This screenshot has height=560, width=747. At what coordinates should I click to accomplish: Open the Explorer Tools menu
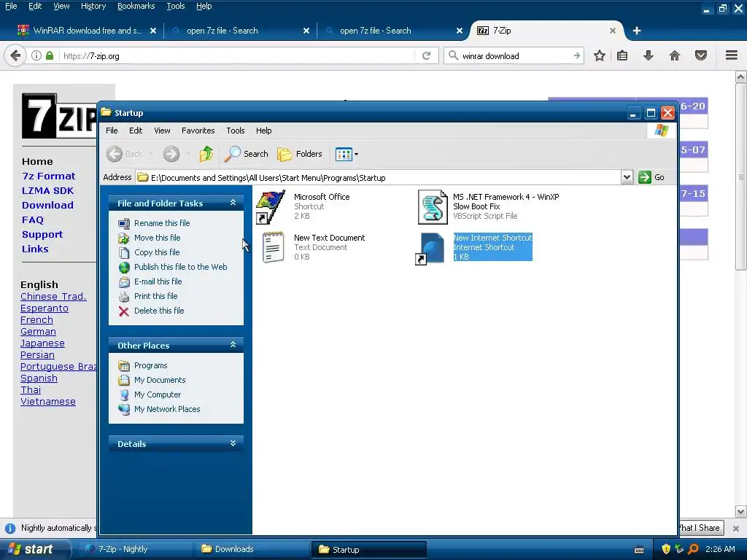point(236,131)
